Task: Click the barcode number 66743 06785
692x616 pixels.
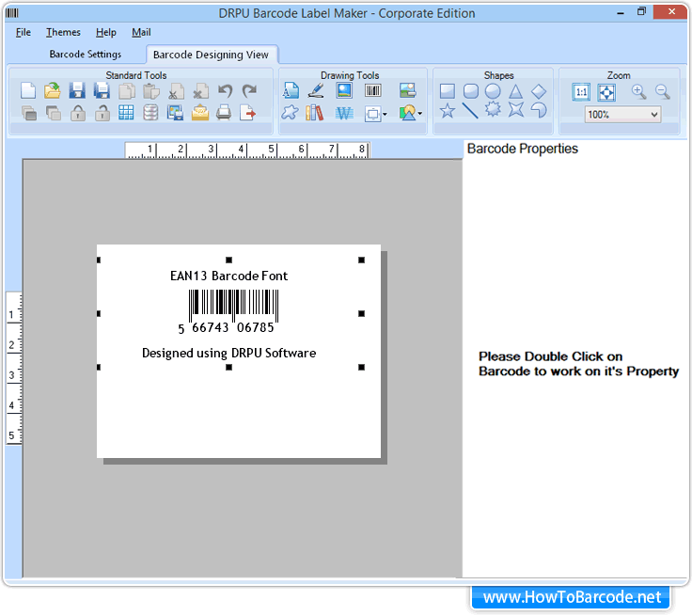Action: pos(232,327)
